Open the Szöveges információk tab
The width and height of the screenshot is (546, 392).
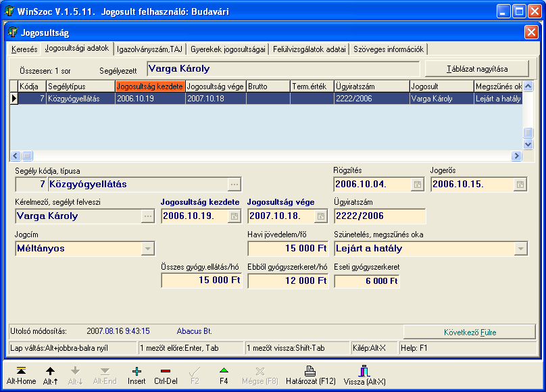coord(389,49)
